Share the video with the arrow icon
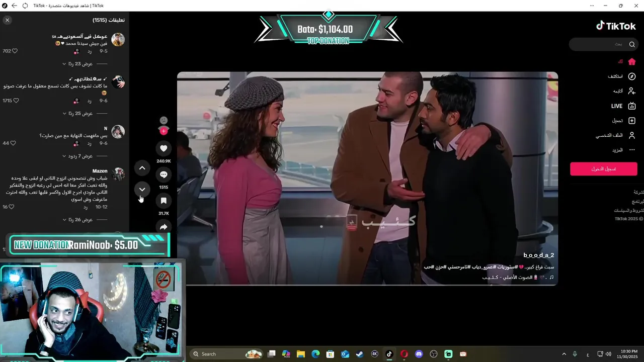This screenshot has height=362, width=644. [x=164, y=227]
